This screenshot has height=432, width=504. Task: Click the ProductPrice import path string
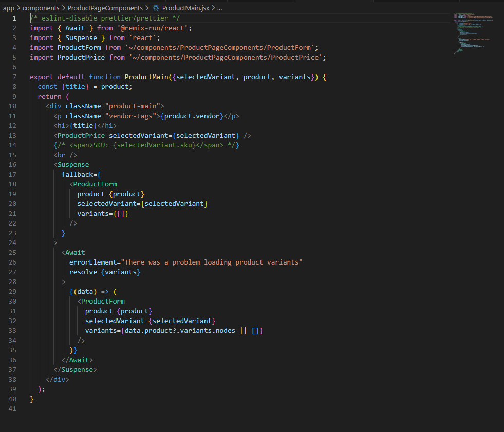(x=226, y=57)
